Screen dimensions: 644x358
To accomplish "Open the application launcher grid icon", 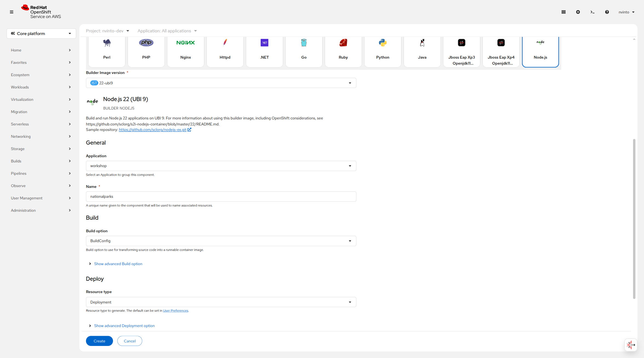I will (x=563, y=12).
